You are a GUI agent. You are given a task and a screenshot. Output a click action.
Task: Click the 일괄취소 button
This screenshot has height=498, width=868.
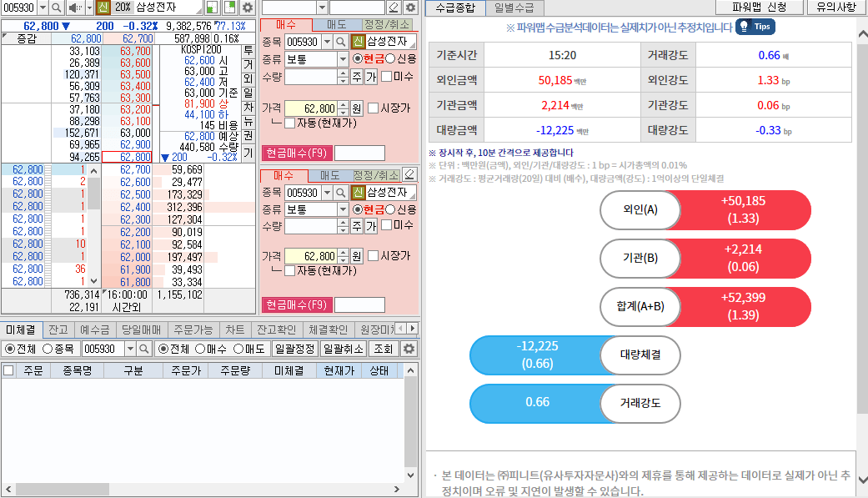click(344, 349)
